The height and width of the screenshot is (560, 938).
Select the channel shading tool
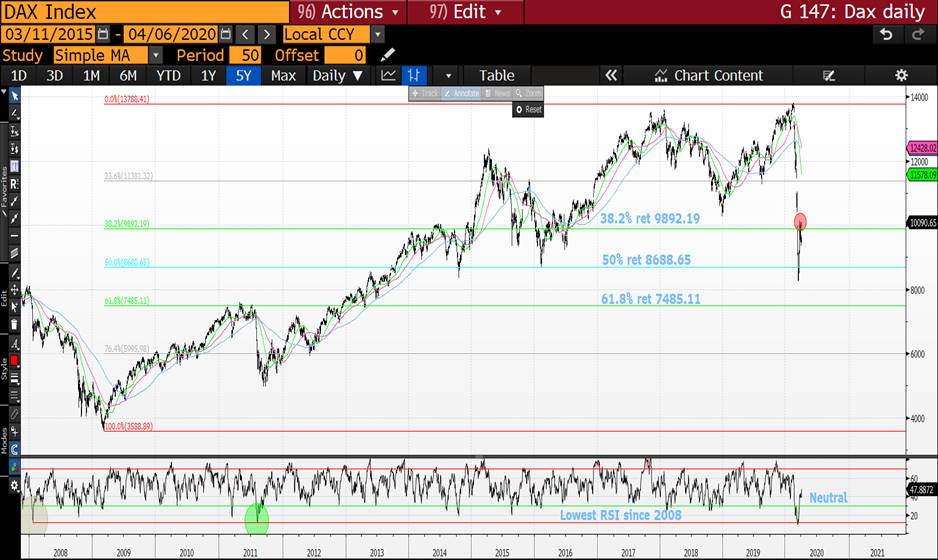coord(14,253)
